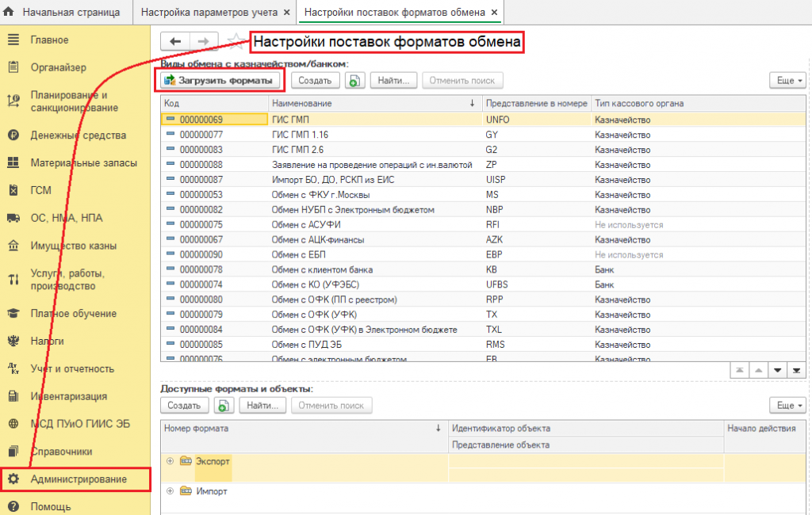Click Создать in exchange types toolbar
Viewport: 812px width, 515px height.
[x=315, y=81]
